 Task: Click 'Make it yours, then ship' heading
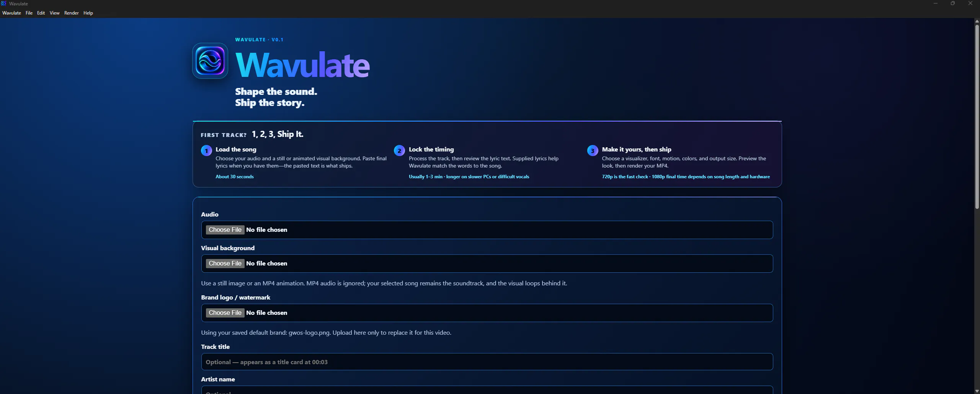pos(636,150)
